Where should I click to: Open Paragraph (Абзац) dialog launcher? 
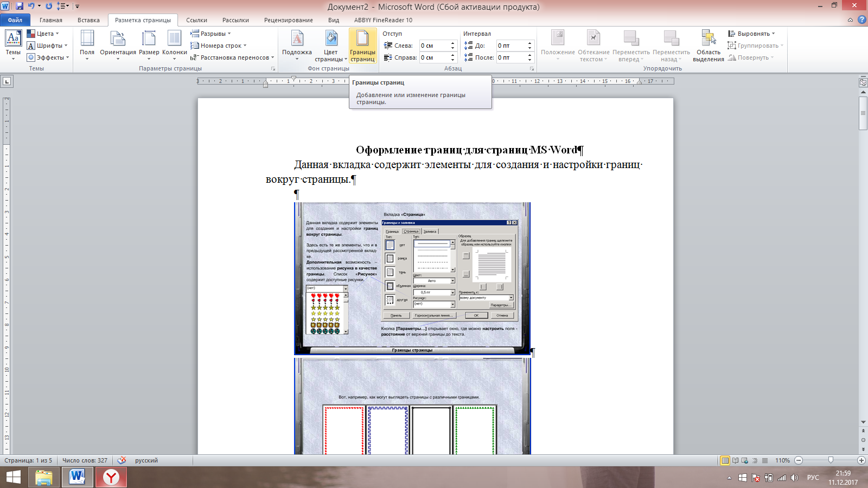point(532,69)
